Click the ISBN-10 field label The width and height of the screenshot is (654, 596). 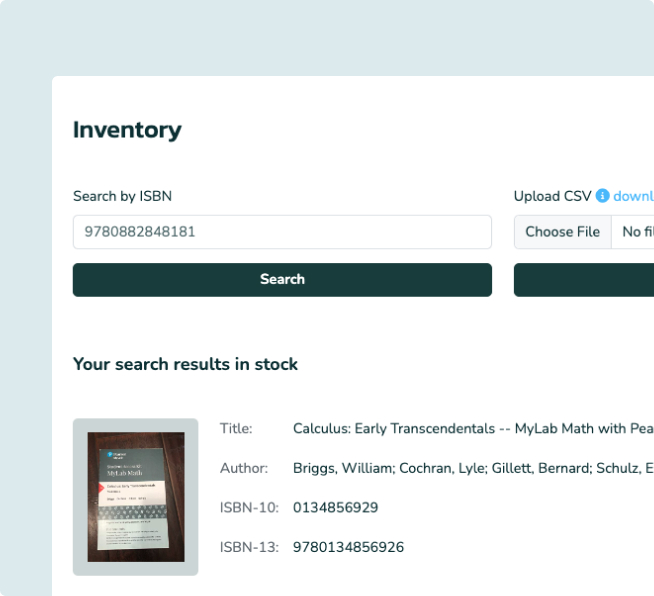tap(249, 508)
